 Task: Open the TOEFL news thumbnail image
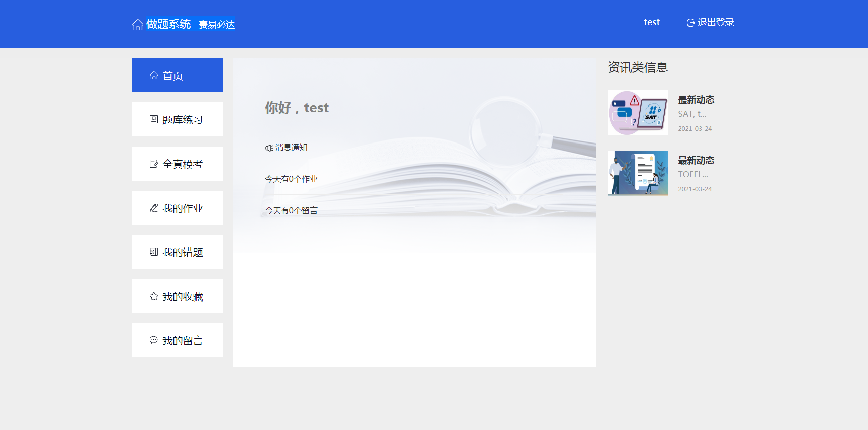pyautogui.click(x=638, y=173)
